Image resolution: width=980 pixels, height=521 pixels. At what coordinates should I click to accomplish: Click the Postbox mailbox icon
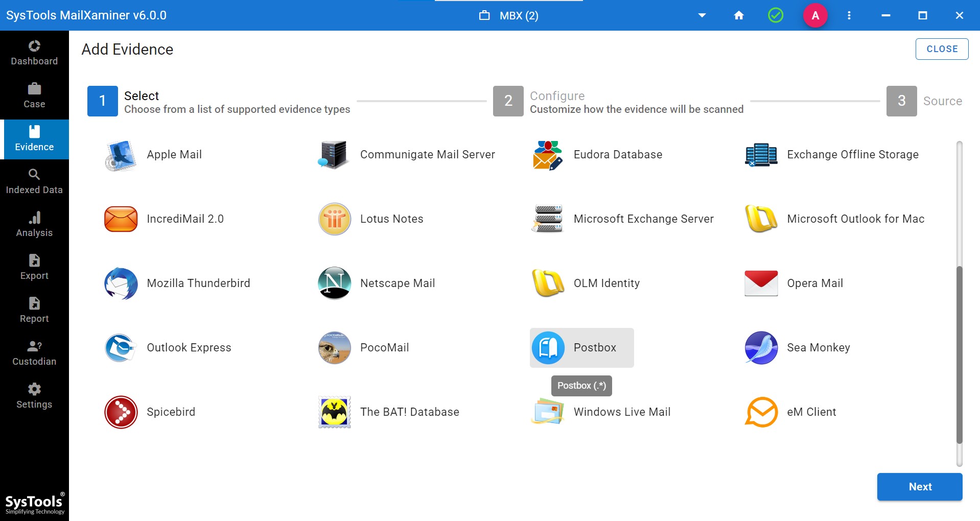548,348
